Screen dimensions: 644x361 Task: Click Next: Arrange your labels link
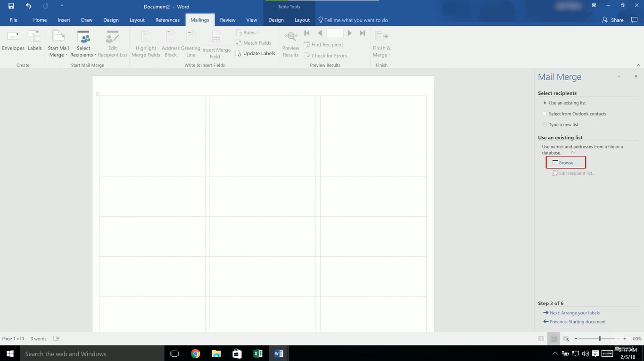[574, 312]
